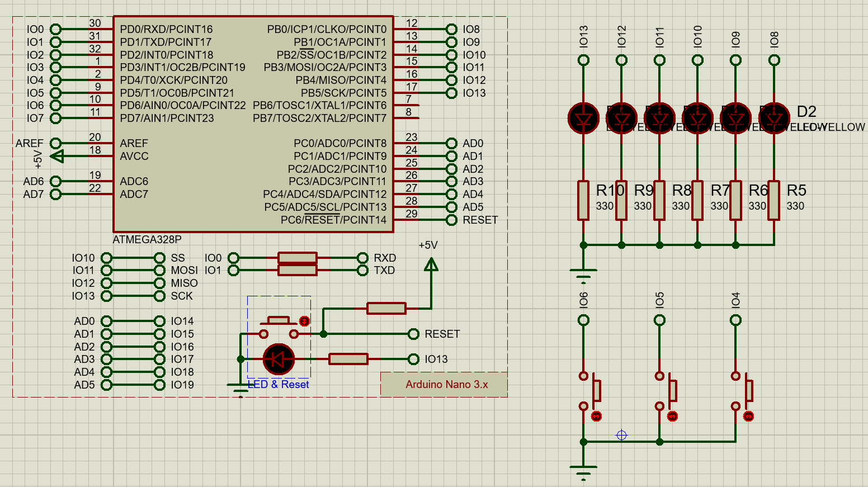Toggle the red latch on the reset button
Screen dimensions: 868x487
pyautogui.click(x=304, y=321)
